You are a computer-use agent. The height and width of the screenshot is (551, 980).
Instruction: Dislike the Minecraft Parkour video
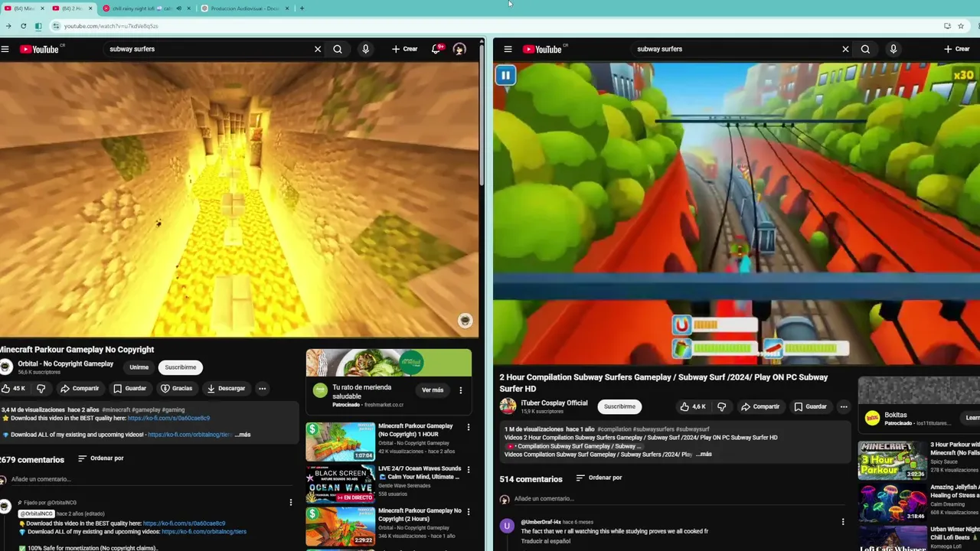pos(41,388)
